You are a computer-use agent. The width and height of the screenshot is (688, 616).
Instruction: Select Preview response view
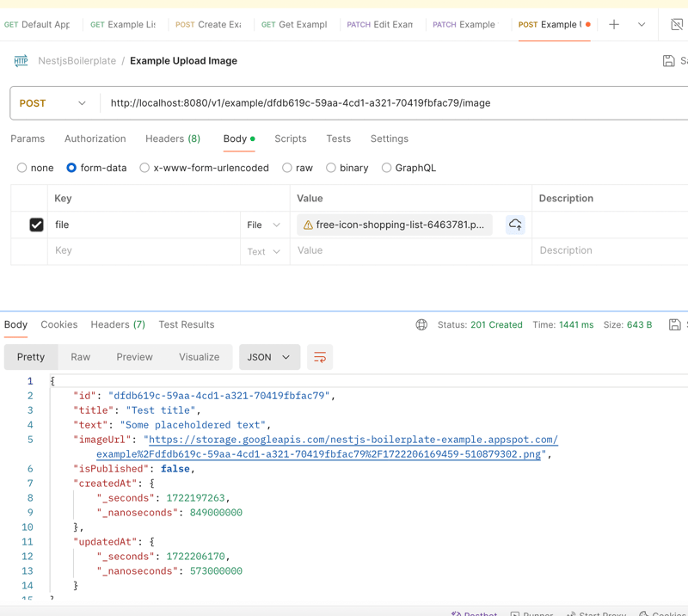[135, 357]
